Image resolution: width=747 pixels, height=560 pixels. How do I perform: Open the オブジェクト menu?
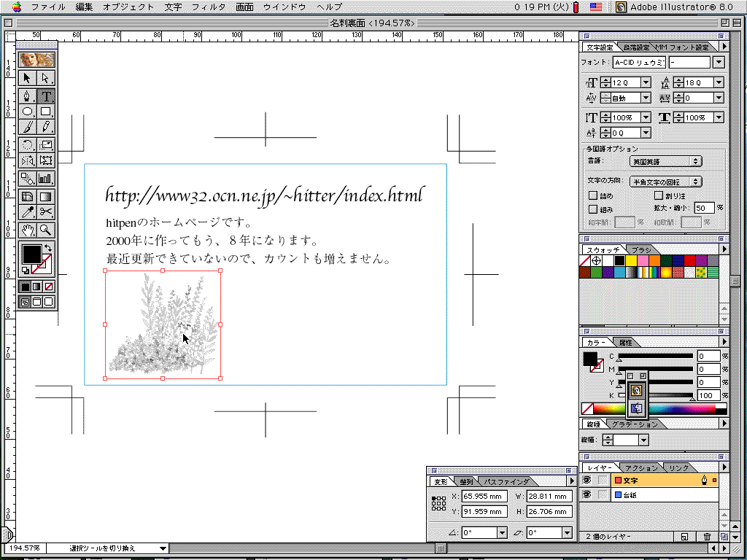coord(128,7)
